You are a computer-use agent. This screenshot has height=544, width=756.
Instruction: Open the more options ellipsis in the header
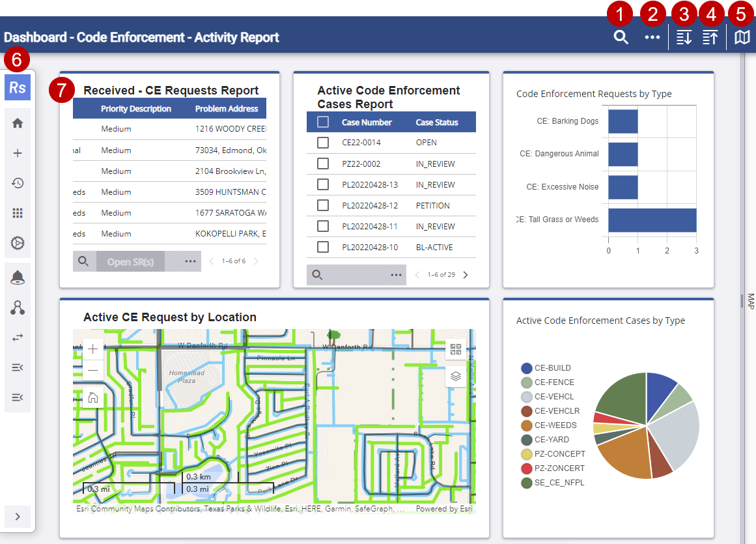tap(652, 38)
